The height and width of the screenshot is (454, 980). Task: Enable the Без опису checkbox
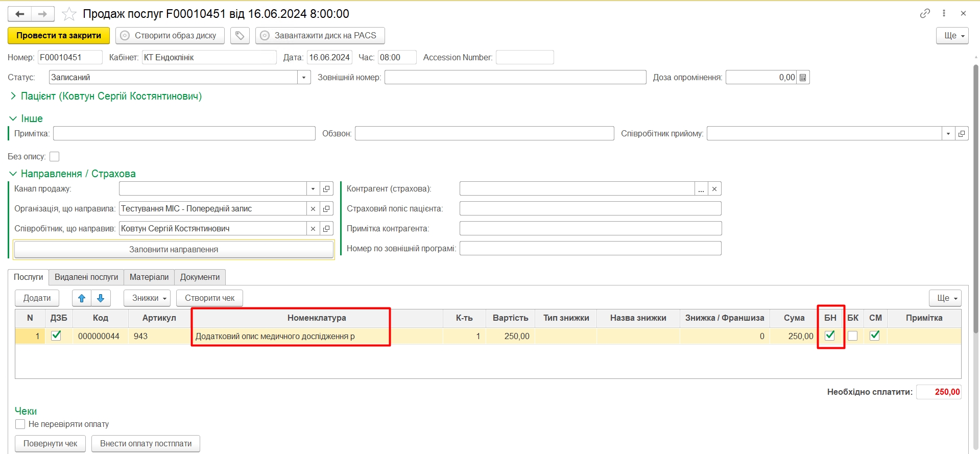(x=55, y=157)
